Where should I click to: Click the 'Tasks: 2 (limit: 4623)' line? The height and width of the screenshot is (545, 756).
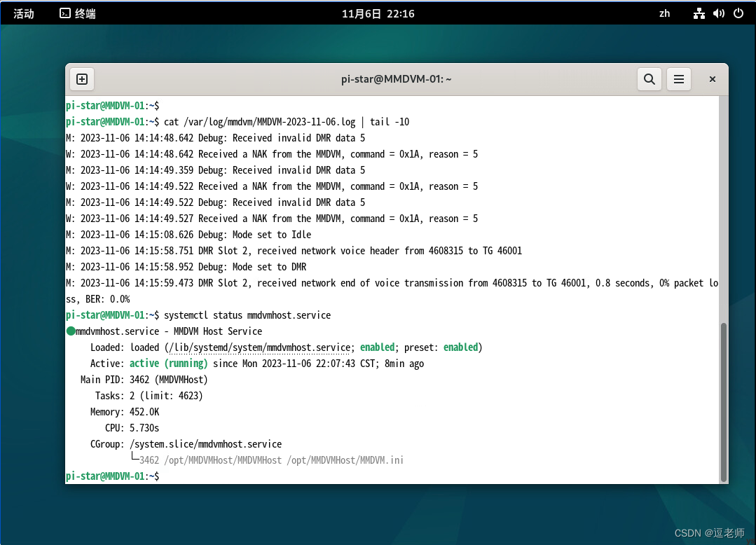pyautogui.click(x=149, y=396)
